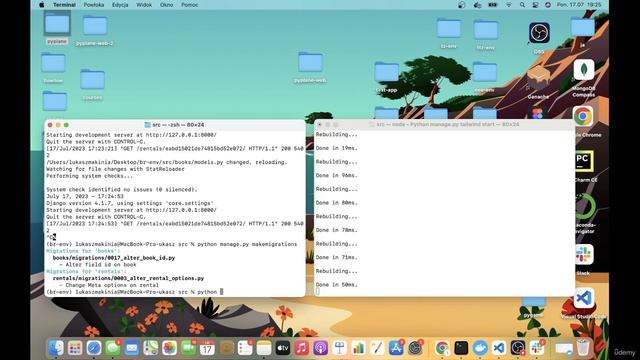Open Control Center in menu bar
This screenshot has height=360, width=640.
click(x=535, y=5)
